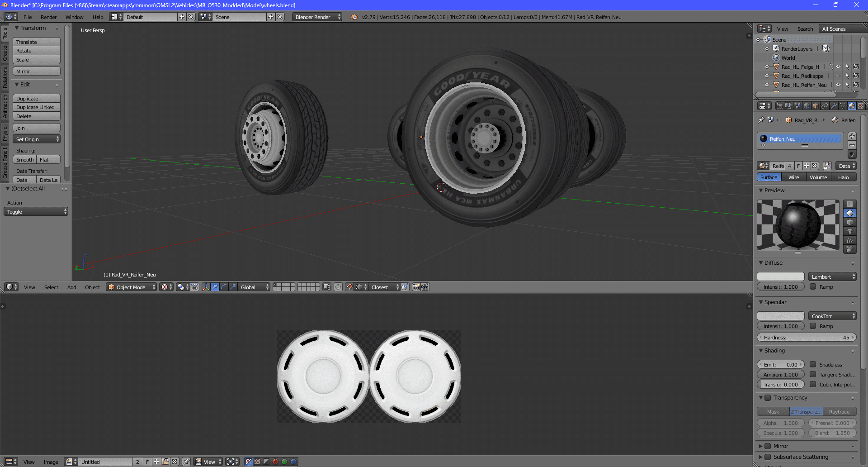Open the Closest snap target dropdown
868x467 pixels.
[x=385, y=287]
